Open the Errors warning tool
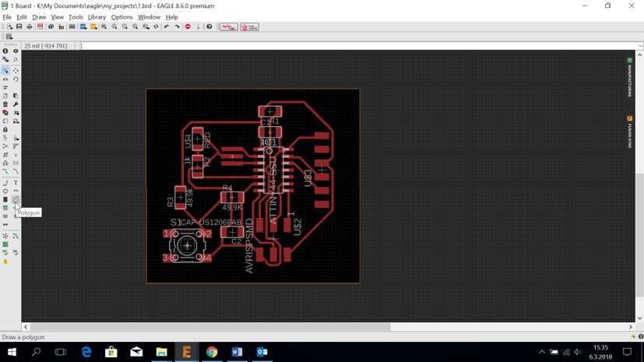Screen dimensions: 644x362 click(5, 262)
